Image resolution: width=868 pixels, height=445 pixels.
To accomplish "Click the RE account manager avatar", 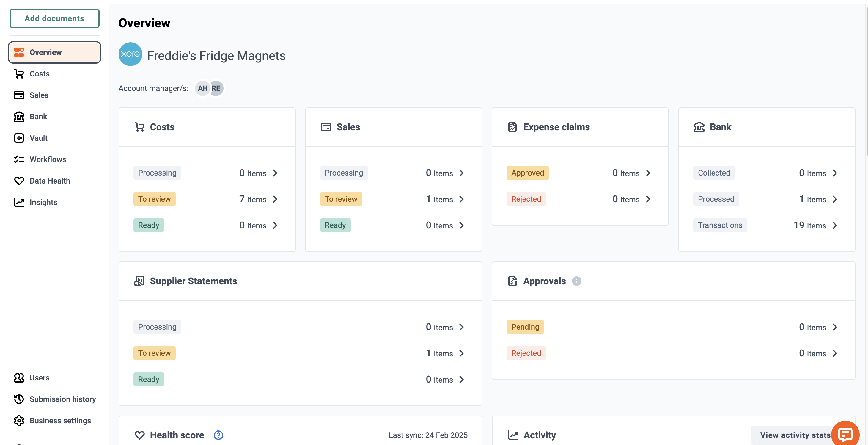I will 217,88.
